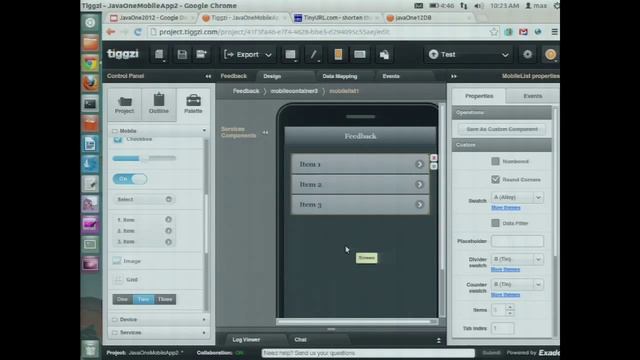640x360 pixels.
Task: Open the settings gear in Tiggzi toolbar
Action: pyautogui.click(x=527, y=54)
